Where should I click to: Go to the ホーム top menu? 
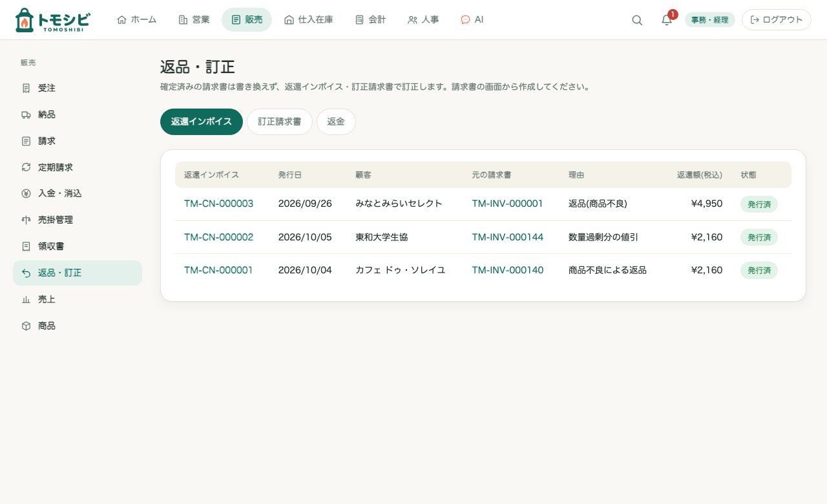coord(136,20)
